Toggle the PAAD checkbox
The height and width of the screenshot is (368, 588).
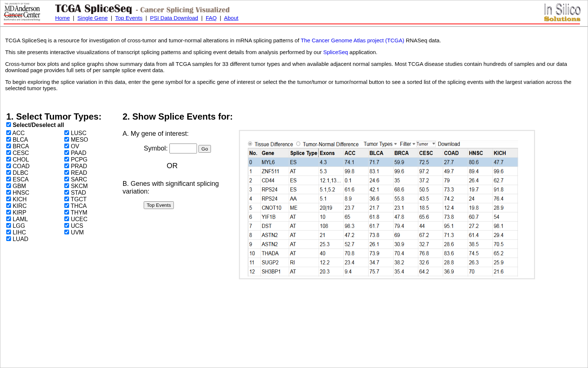67,153
